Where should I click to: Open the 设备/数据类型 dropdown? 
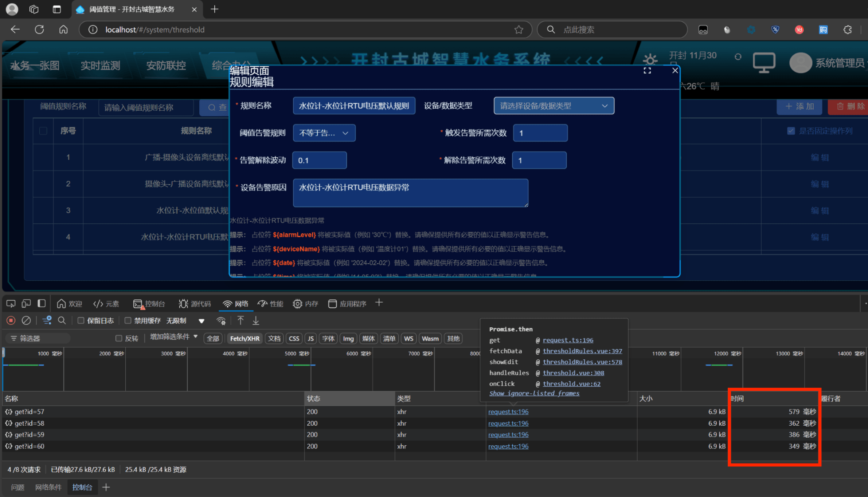(x=554, y=106)
